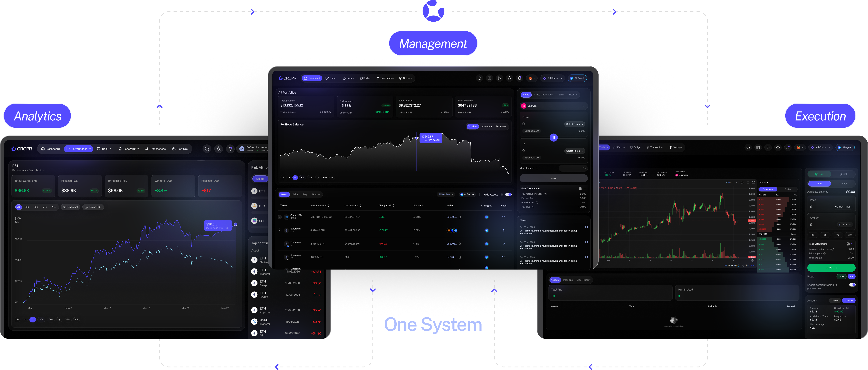Toggle watch eye for Ethereum 0.00067 ETH row
The image size is (868, 370).
pos(503,257)
